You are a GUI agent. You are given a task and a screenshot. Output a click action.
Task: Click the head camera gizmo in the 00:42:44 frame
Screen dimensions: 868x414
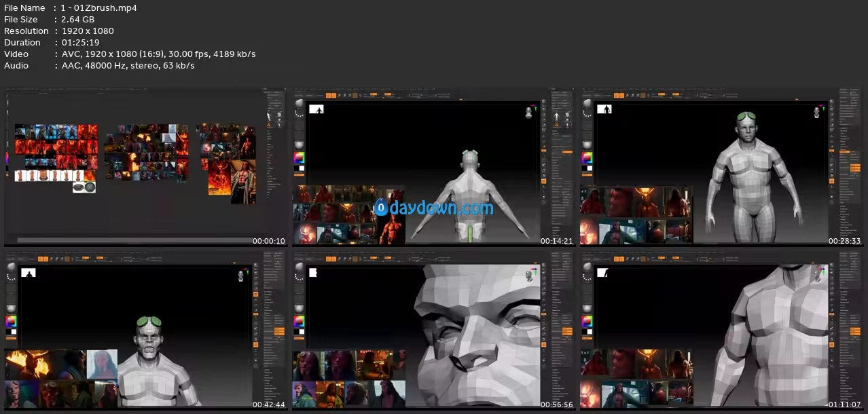pyautogui.click(x=242, y=276)
